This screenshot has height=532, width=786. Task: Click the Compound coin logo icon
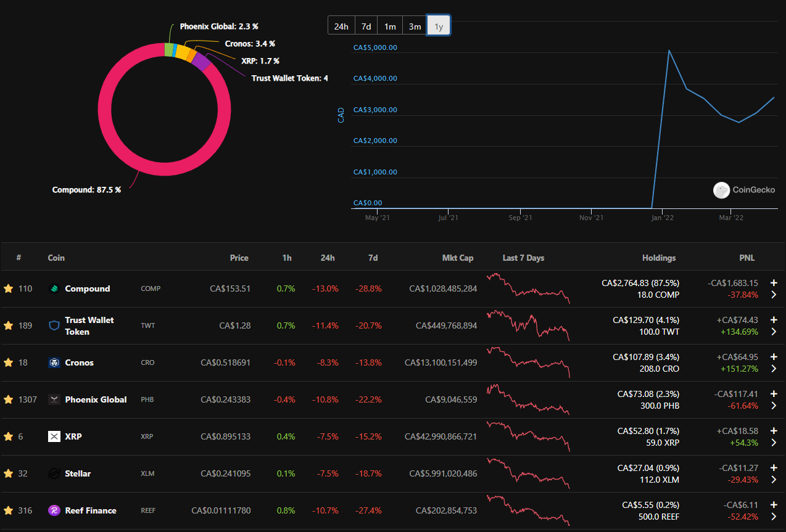(x=54, y=289)
